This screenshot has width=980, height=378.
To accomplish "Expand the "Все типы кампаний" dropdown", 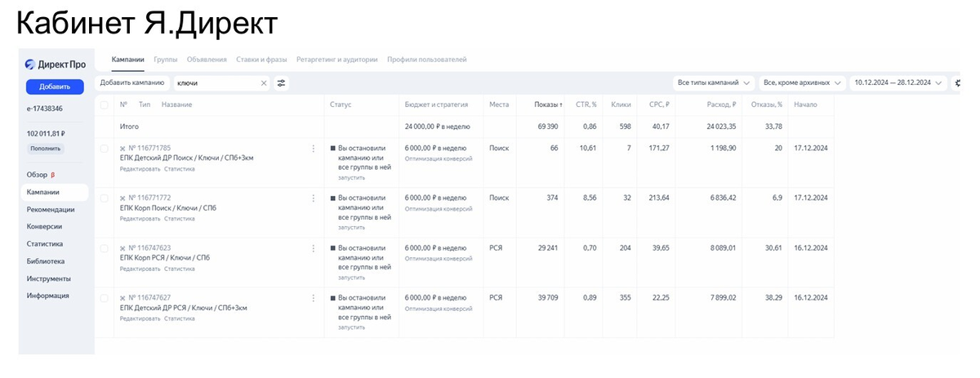I will click(714, 83).
